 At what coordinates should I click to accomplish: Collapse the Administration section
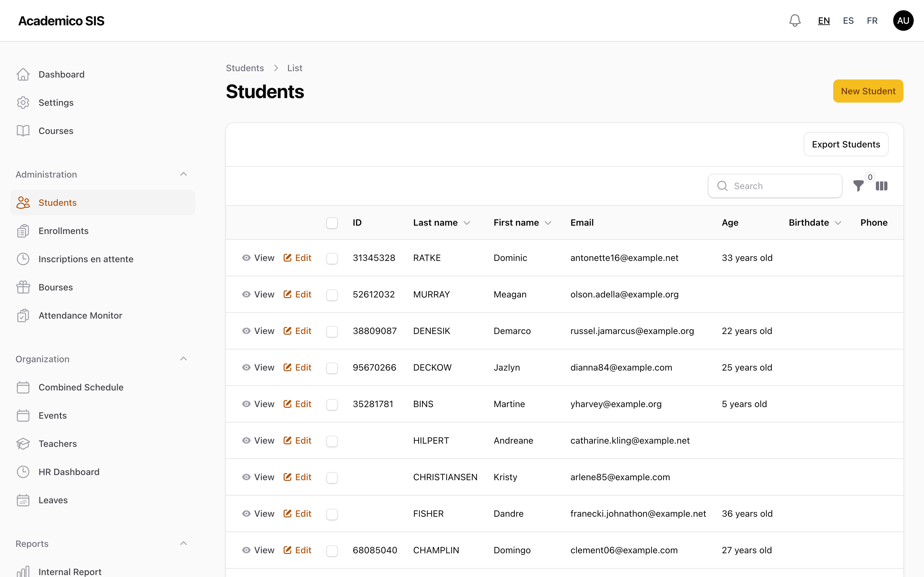pos(184,174)
